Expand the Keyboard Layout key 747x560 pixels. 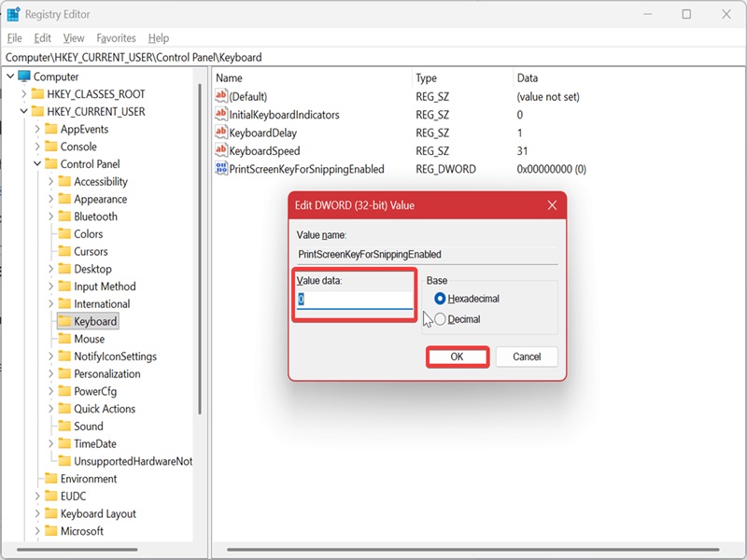coord(37,513)
